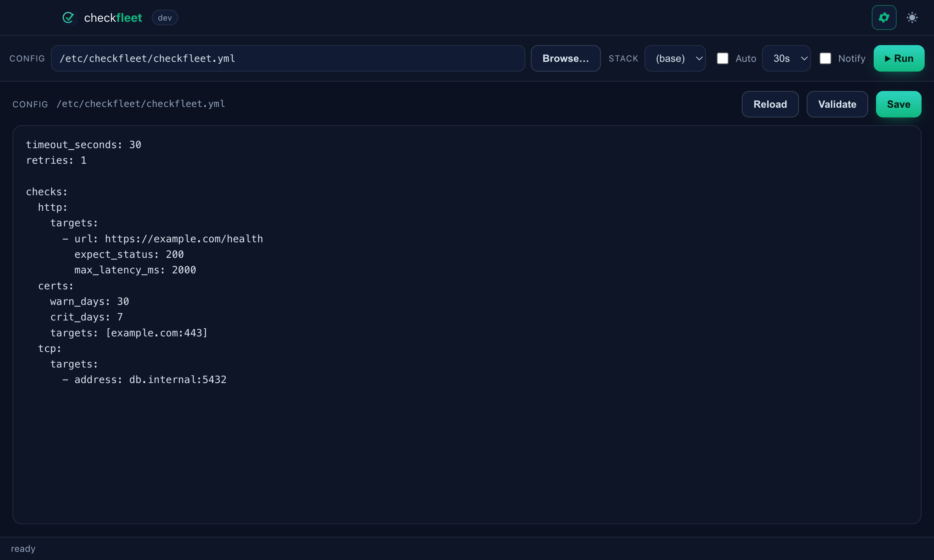Focus the config path input field
This screenshot has width=934, height=560.
288,58
